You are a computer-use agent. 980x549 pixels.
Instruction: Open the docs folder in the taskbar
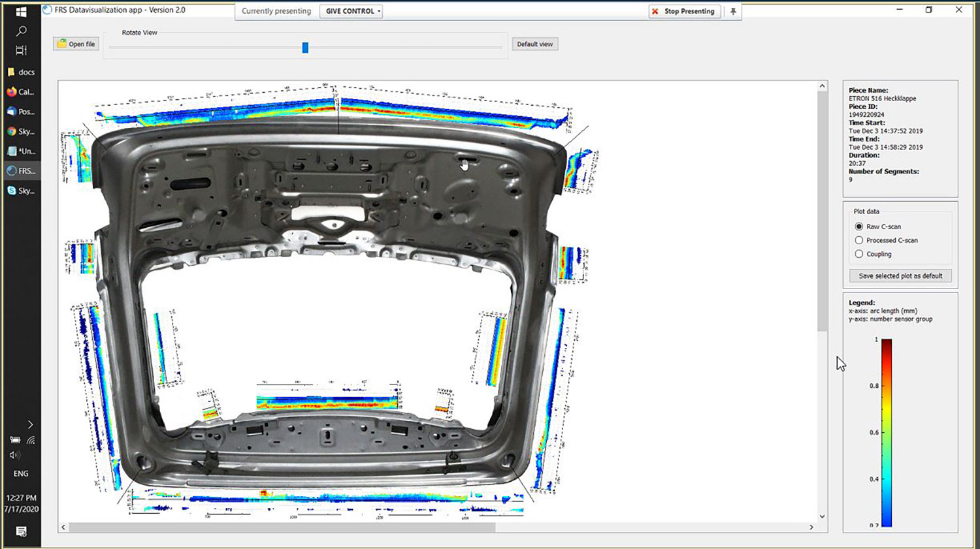click(21, 72)
